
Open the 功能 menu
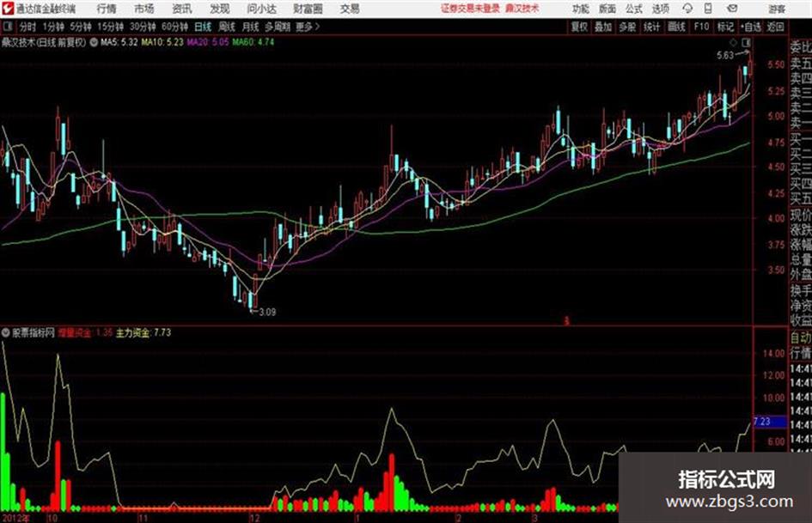(x=581, y=9)
